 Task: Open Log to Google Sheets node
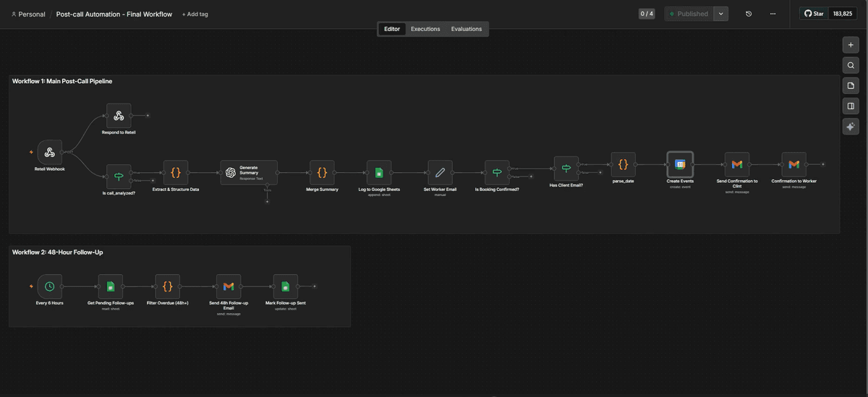tap(379, 173)
